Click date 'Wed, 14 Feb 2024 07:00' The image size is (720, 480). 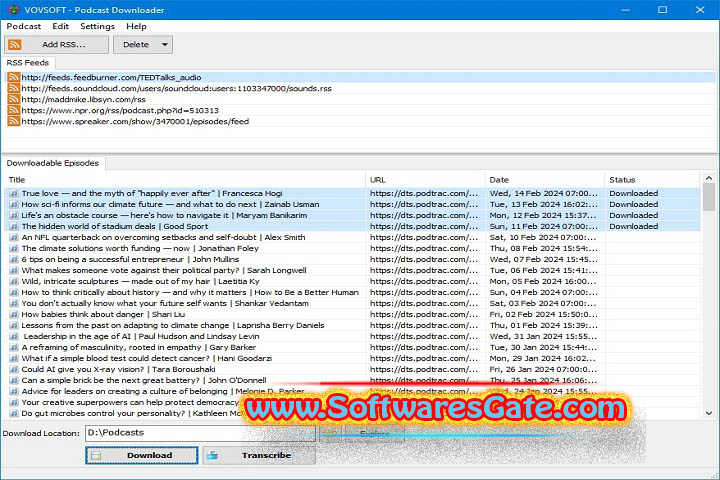(544, 193)
